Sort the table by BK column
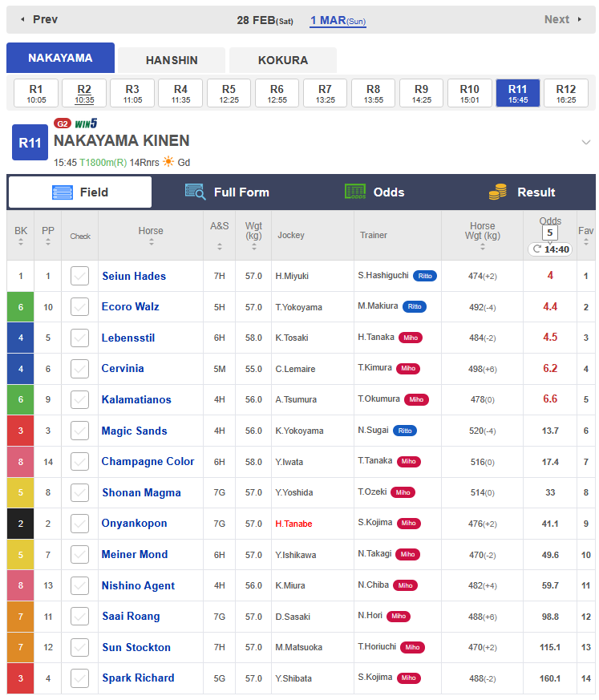The height and width of the screenshot is (700, 599). pyautogui.click(x=21, y=242)
